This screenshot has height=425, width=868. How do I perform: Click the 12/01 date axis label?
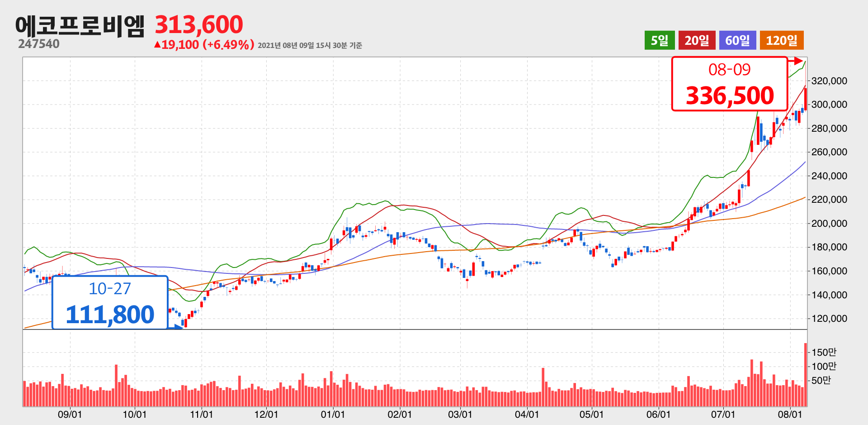[266, 415]
